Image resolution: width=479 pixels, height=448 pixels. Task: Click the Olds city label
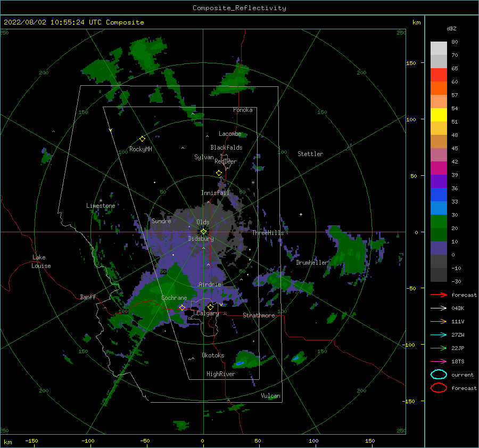pyautogui.click(x=203, y=222)
